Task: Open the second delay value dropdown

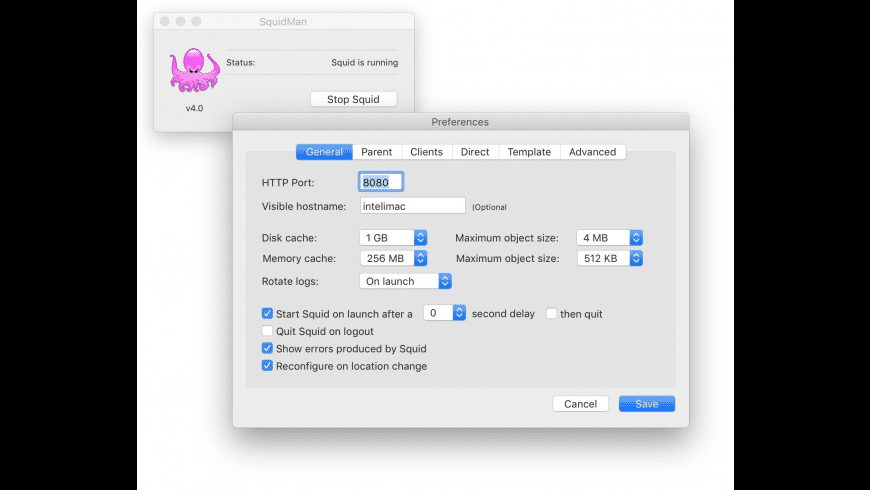Action: [444, 313]
